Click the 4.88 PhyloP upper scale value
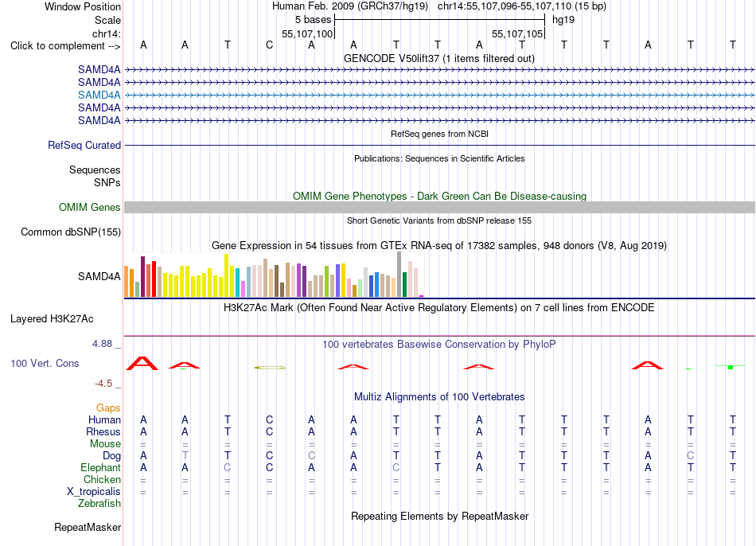 coord(102,344)
